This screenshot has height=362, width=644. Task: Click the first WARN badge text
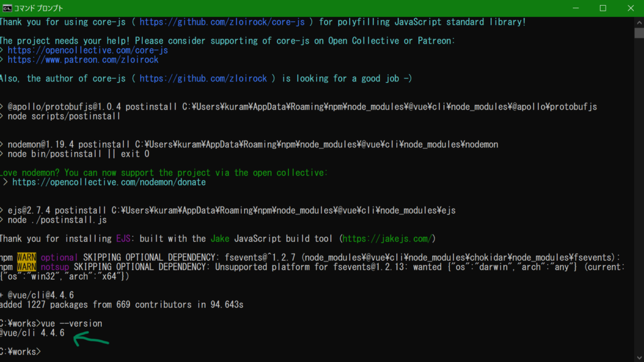28,257
